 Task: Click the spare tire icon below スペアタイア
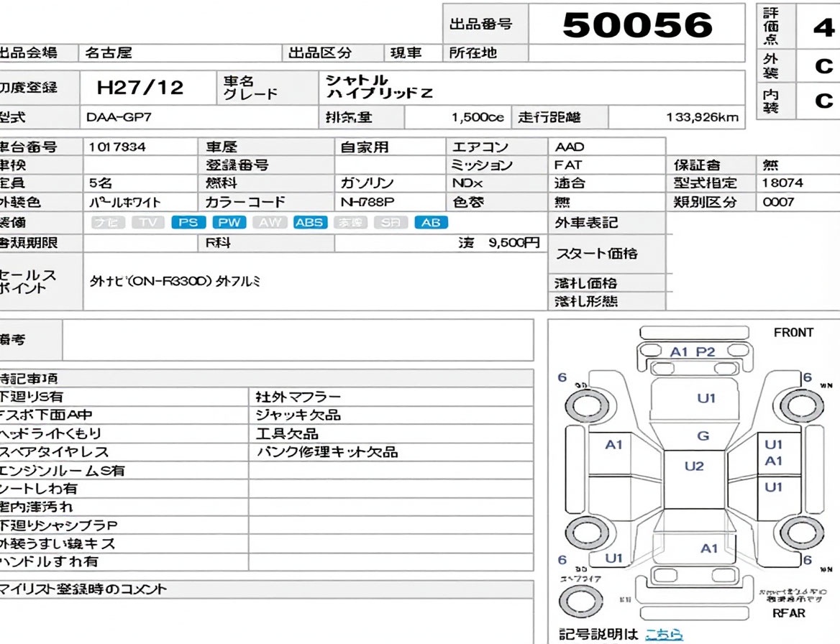[580, 601]
